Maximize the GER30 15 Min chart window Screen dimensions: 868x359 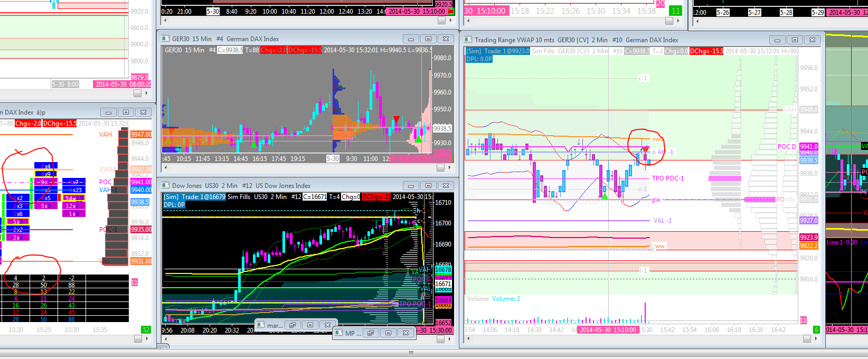click(428, 39)
